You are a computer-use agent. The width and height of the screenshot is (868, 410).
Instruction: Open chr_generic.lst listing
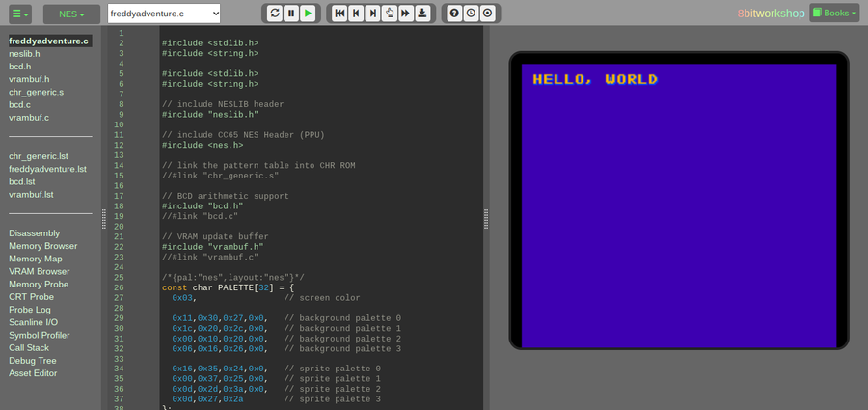point(39,156)
